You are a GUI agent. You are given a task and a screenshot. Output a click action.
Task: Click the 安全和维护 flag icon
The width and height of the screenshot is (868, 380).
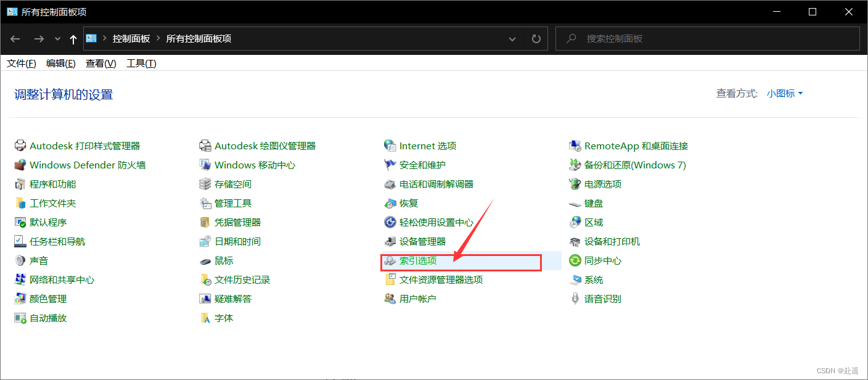[x=390, y=165]
